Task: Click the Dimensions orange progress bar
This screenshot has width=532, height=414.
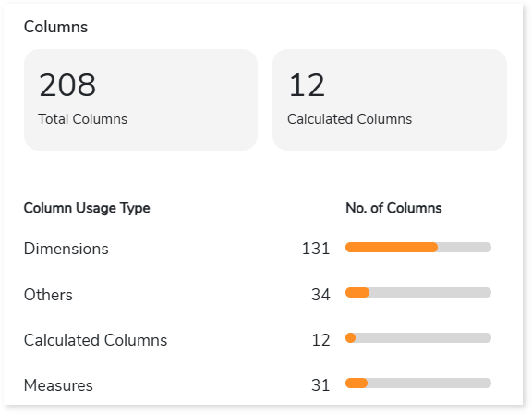Action: (x=392, y=247)
